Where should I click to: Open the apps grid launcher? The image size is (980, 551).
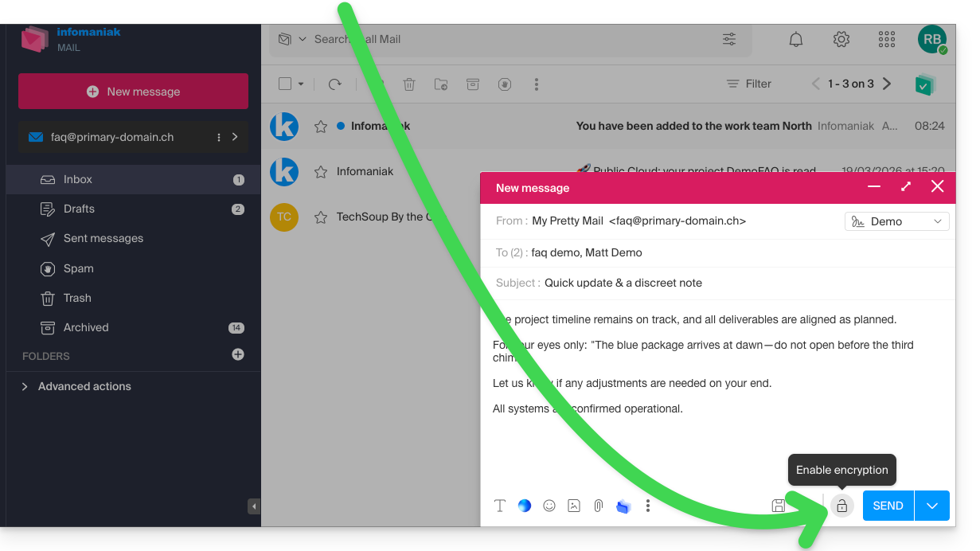pyautogui.click(x=886, y=39)
